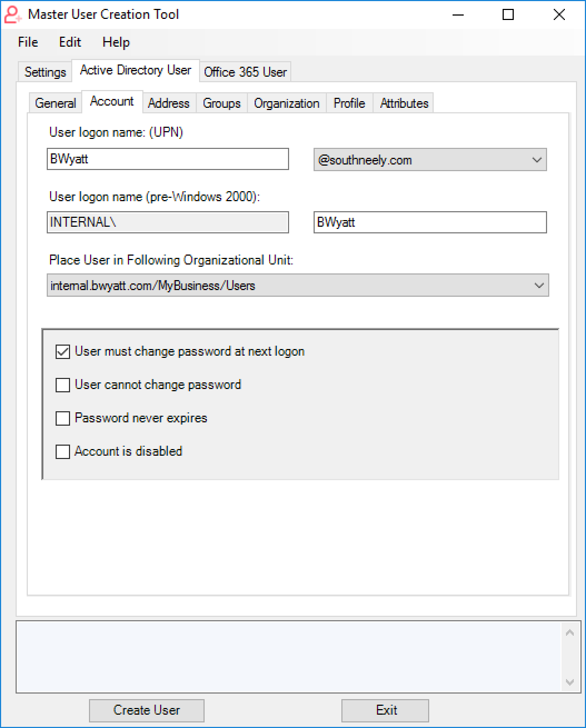Click the UPN logon name field containing BWyatt
This screenshot has width=586, height=728.
(168, 159)
